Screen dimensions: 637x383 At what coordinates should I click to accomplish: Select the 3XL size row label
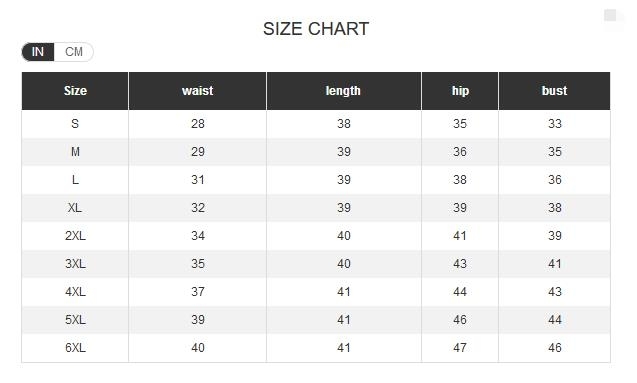(x=75, y=264)
